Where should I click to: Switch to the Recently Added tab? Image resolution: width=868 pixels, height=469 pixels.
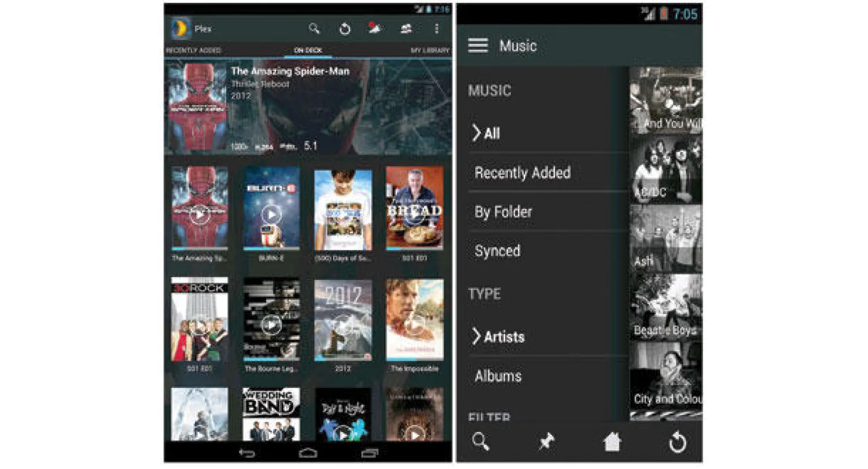coord(194,51)
